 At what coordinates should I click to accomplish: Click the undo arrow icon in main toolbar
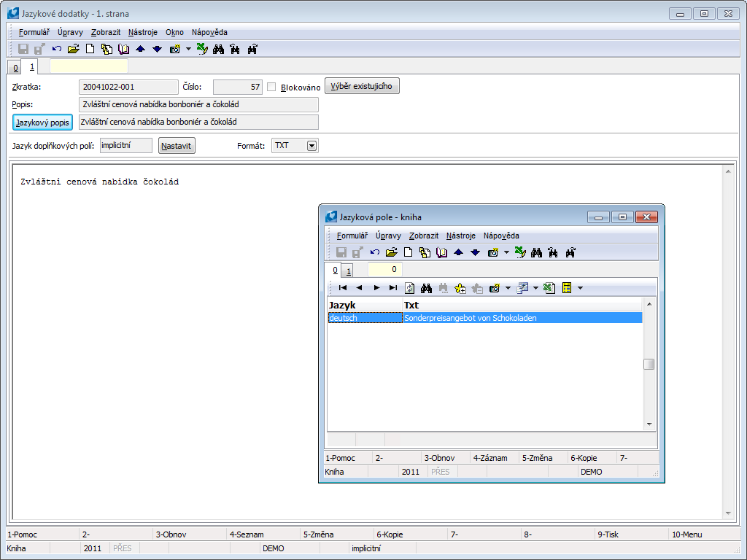click(57, 50)
